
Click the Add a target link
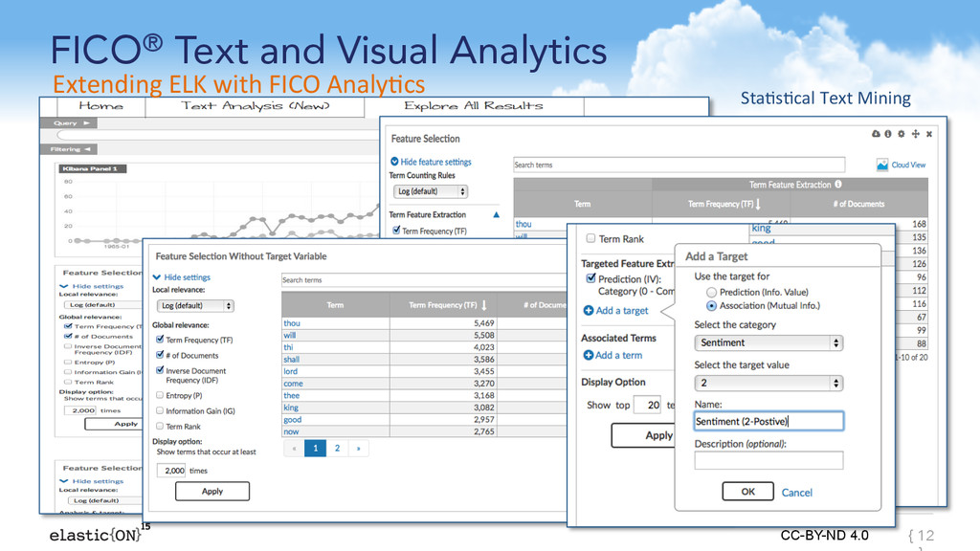pos(622,311)
